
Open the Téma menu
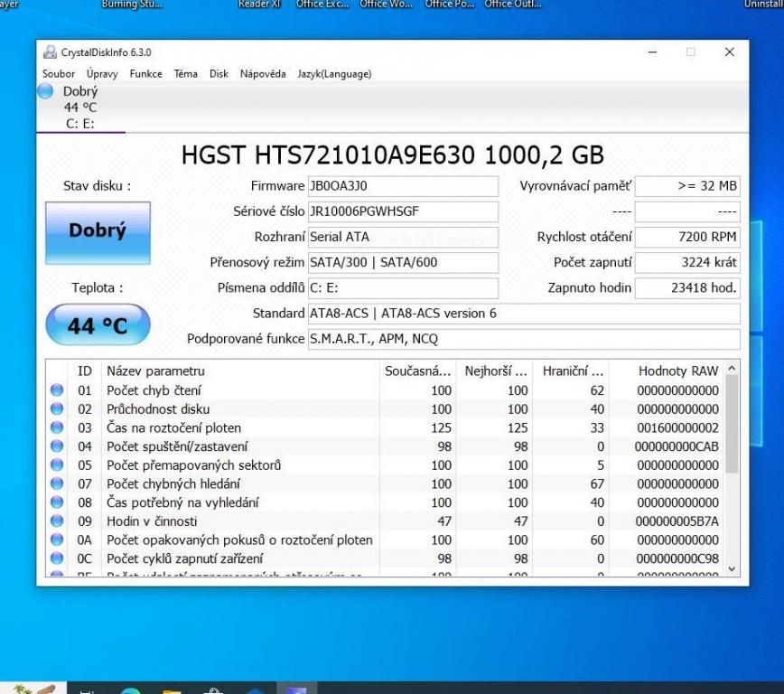pyautogui.click(x=185, y=74)
